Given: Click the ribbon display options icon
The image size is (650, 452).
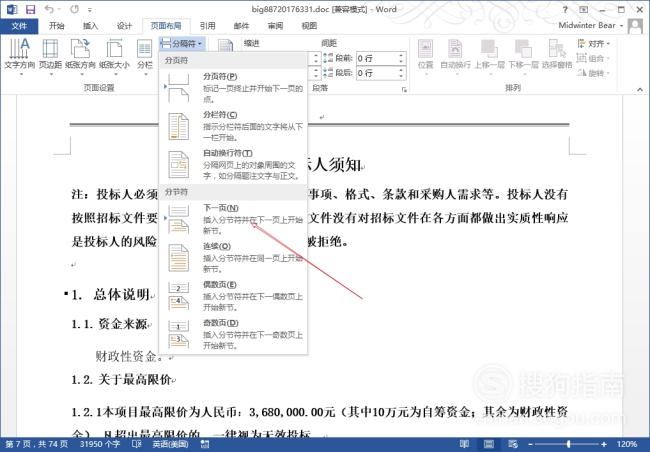Looking at the screenshot, I should tap(583, 10).
